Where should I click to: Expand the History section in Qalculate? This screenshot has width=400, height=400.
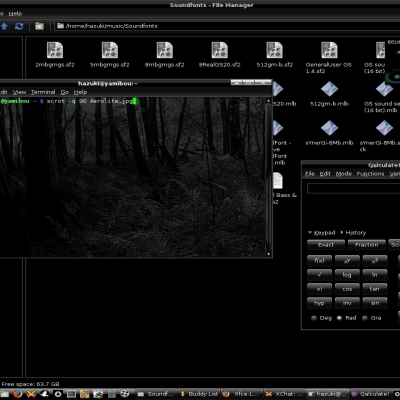[353, 233]
